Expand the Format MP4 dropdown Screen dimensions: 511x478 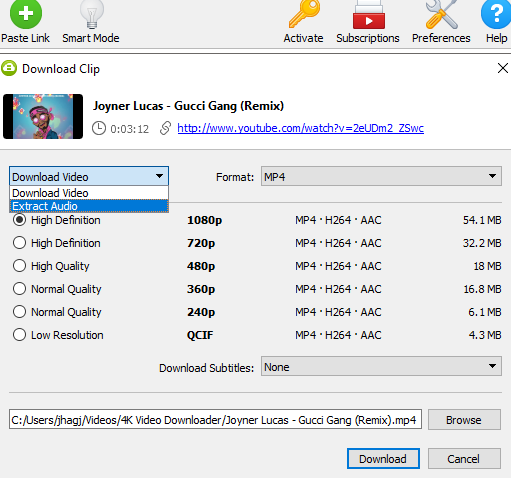pyautogui.click(x=381, y=176)
